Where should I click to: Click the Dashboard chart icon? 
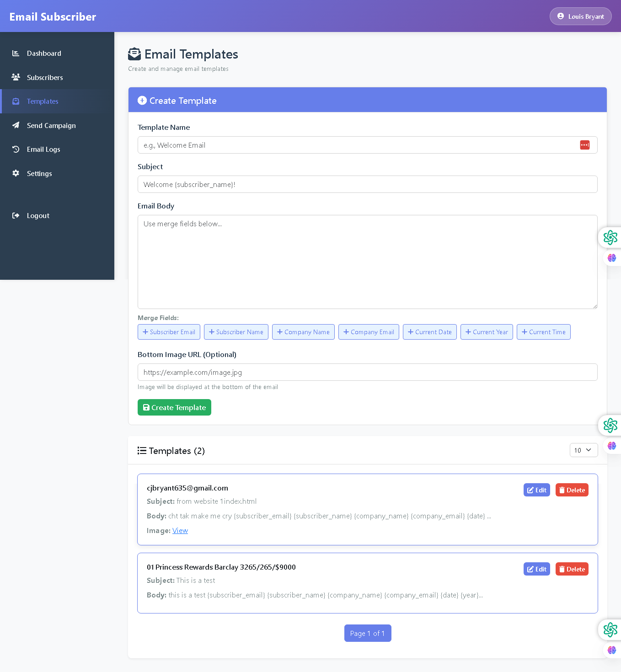[16, 53]
